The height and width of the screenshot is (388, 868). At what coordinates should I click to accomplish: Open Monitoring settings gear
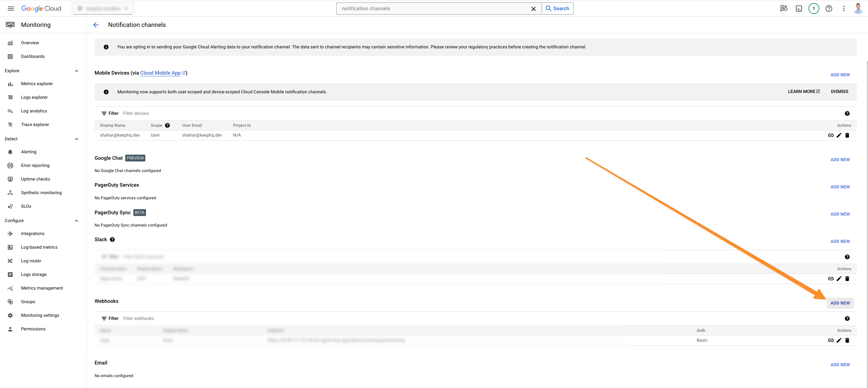click(x=10, y=315)
